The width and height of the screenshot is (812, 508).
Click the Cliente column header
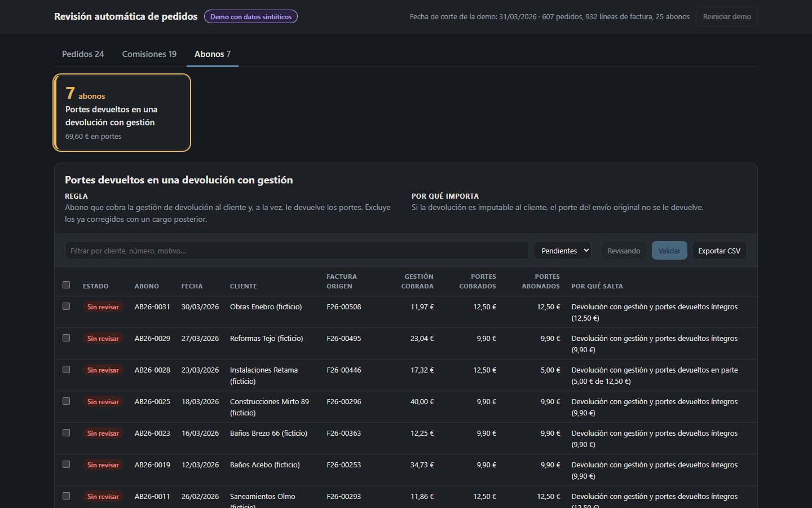click(243, 286)
